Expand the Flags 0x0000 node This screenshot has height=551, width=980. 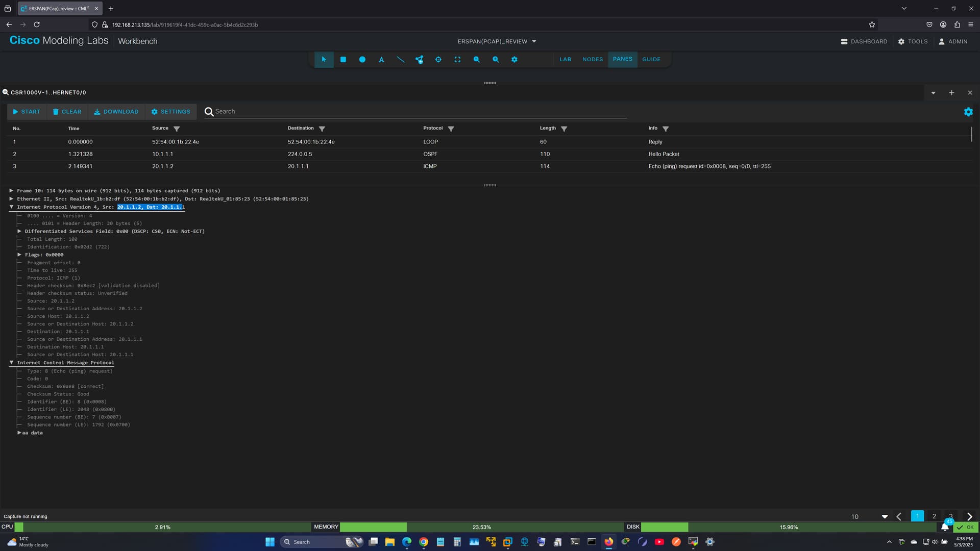tap(19, 255)
